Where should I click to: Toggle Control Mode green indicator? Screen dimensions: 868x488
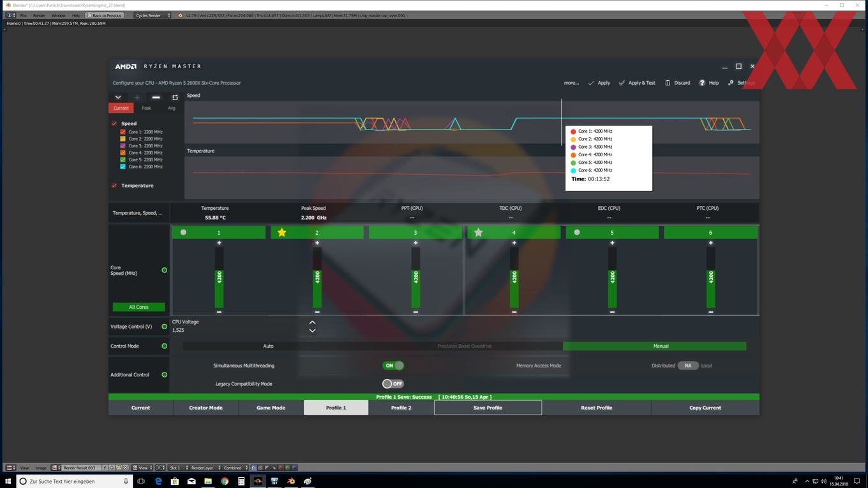(x=164, y=346)
